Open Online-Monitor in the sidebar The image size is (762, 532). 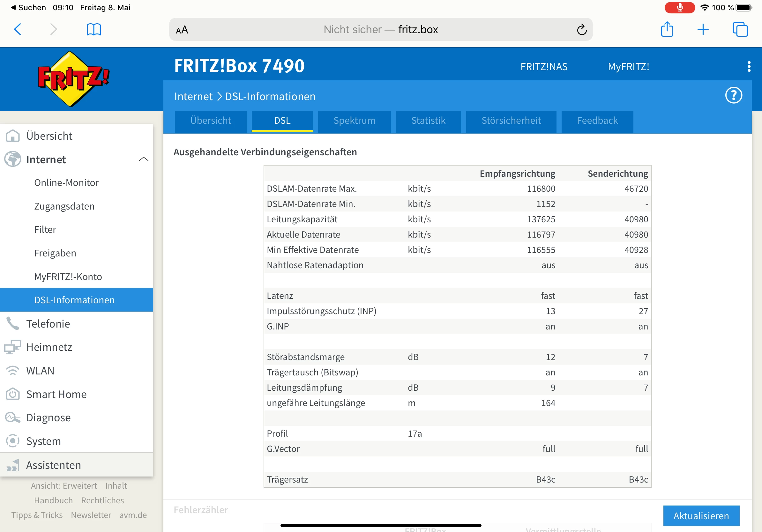pos(66,183)
